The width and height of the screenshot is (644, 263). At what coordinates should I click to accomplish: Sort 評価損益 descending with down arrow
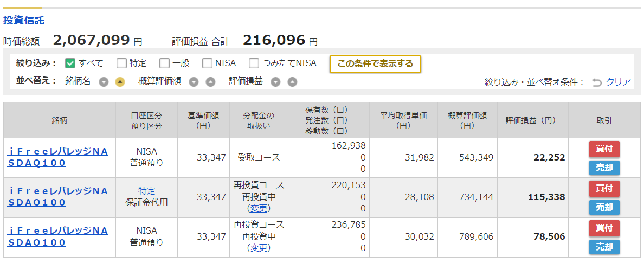pyautogui.click(x=276, y=82)
